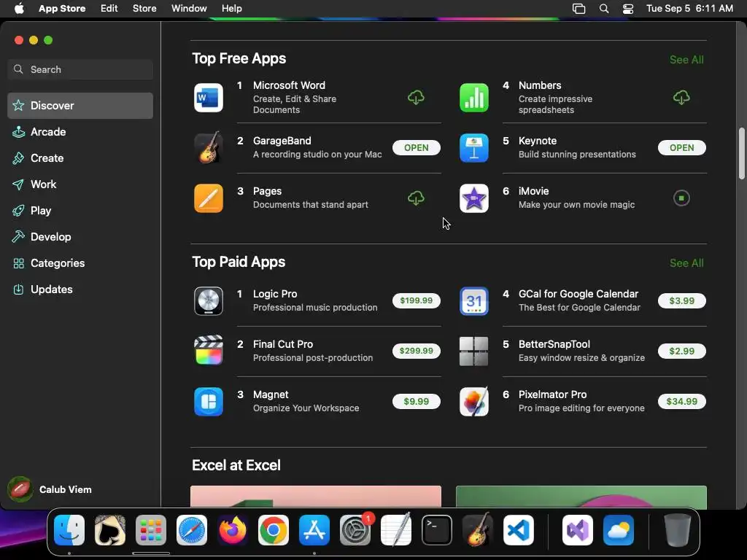This screenshot has height=560, width=747.
Task: Open Control Center in the menu bar
Action: click(628, 9)
